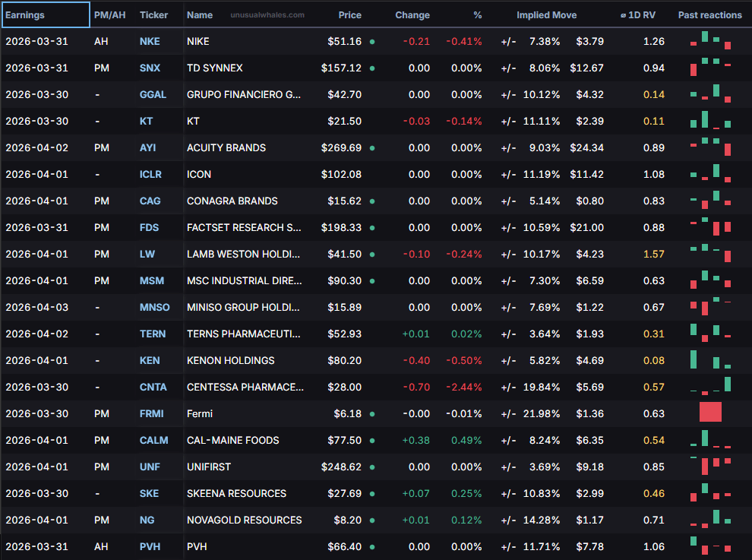Sort by 1D RV column header
The width and height of the screenshot is (752, 560).
pyautogui.click(x=638, y=15)
